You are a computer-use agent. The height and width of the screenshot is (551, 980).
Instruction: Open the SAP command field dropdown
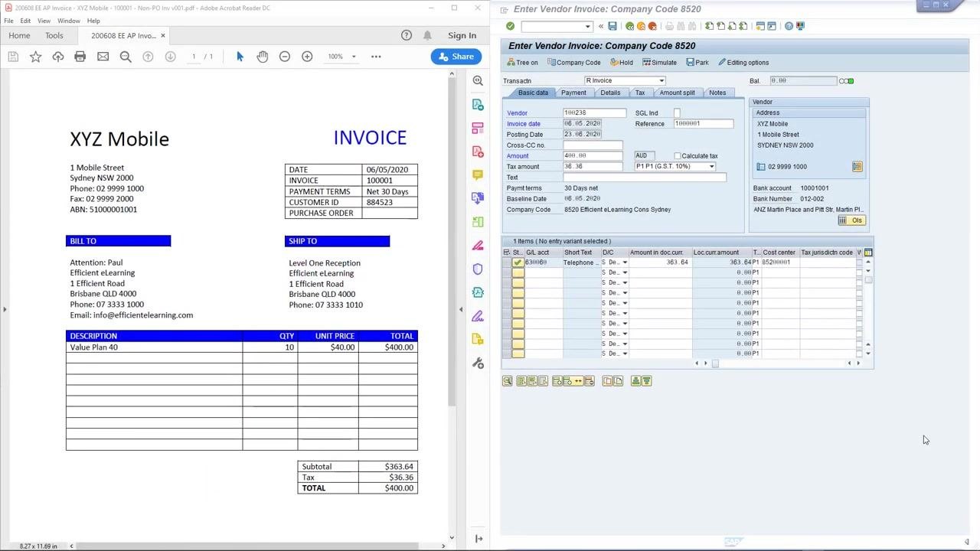coord(588,27)
